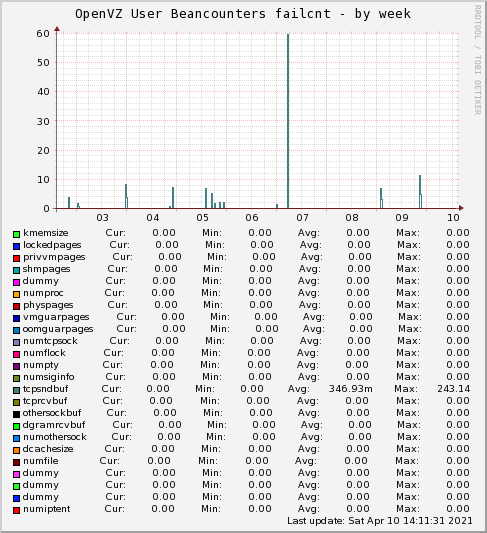Image resolution: width=487 pixels, height=533 pixels.
Task: Click the numiptent red legend swatch
Action: pos(16,510)
